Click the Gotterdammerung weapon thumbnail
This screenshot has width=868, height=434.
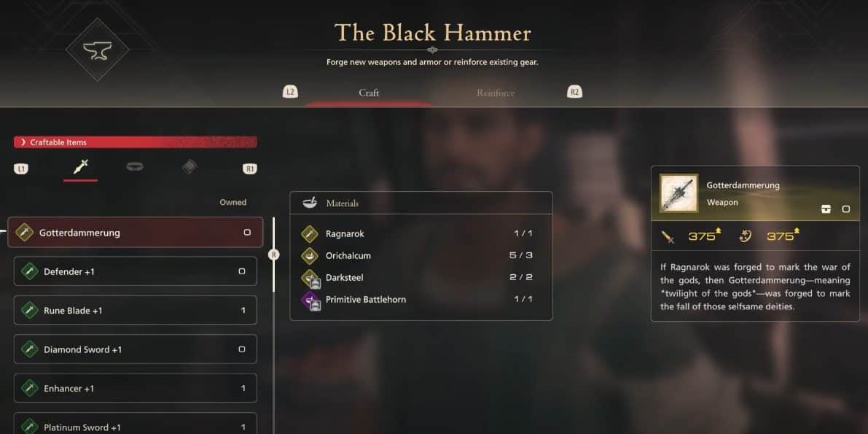point(679,193)
